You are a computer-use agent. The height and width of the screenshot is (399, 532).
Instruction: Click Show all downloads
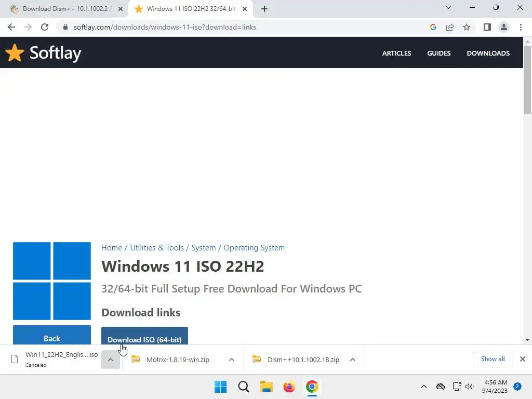pyautogui.click(x=493, y=359)
